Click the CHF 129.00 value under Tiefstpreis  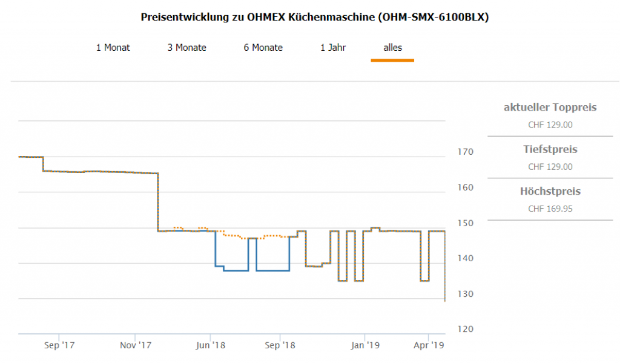tap(550, 167)
